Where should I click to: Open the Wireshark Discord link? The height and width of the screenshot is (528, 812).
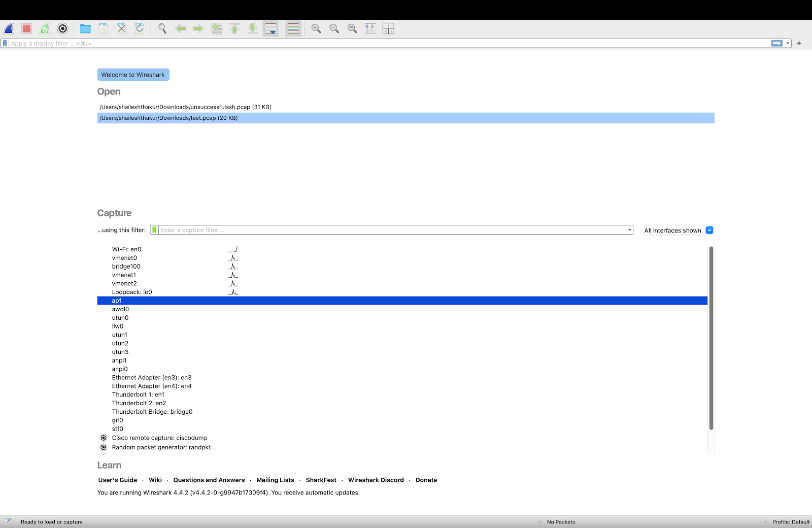click(376, 480)
